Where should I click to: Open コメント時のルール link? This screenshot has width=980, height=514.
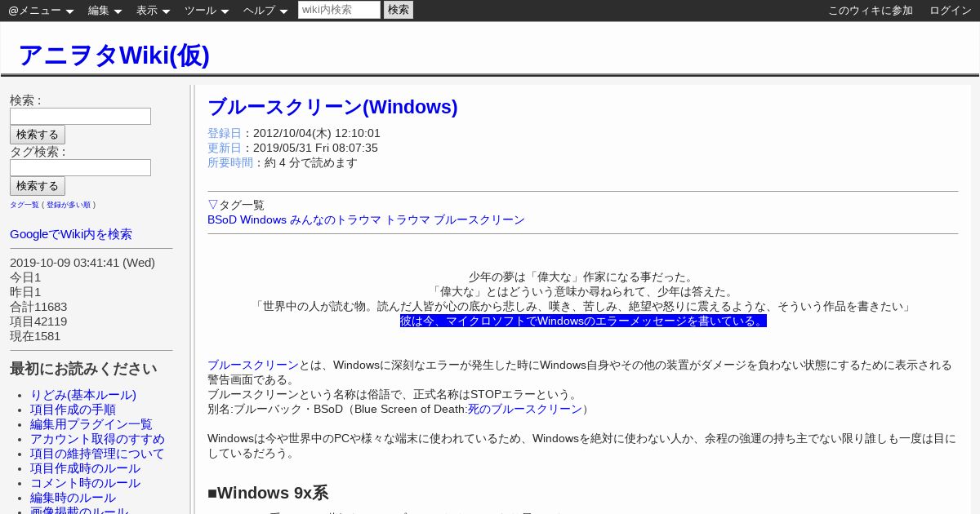pos(85,483)
